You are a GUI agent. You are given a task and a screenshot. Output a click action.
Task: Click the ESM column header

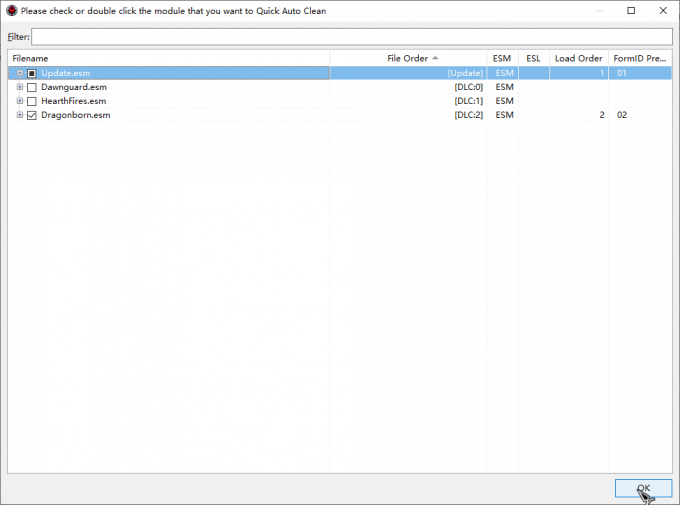pyautogui.click(x=502, y=58)
